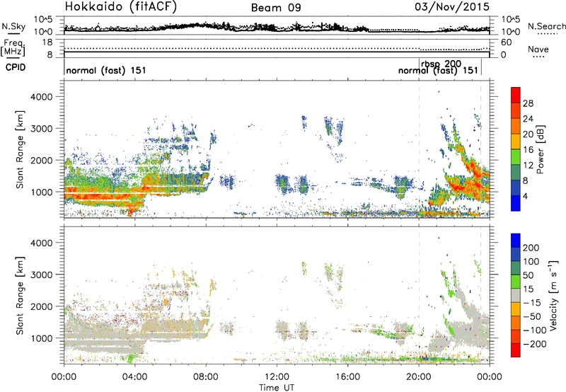Click the '4' label on Power colorbar
This screenshot has width=566, height=392.
tap(526, 196)
